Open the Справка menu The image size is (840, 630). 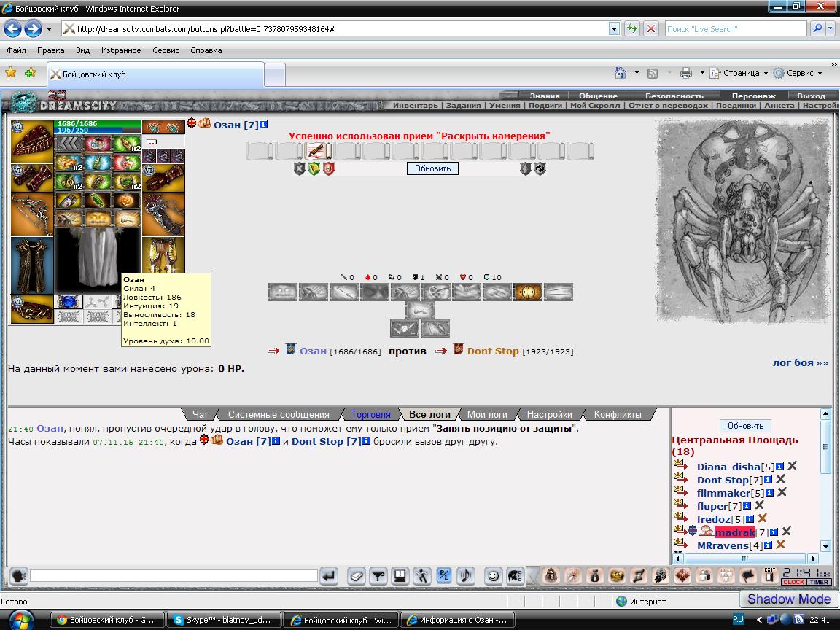206,50
